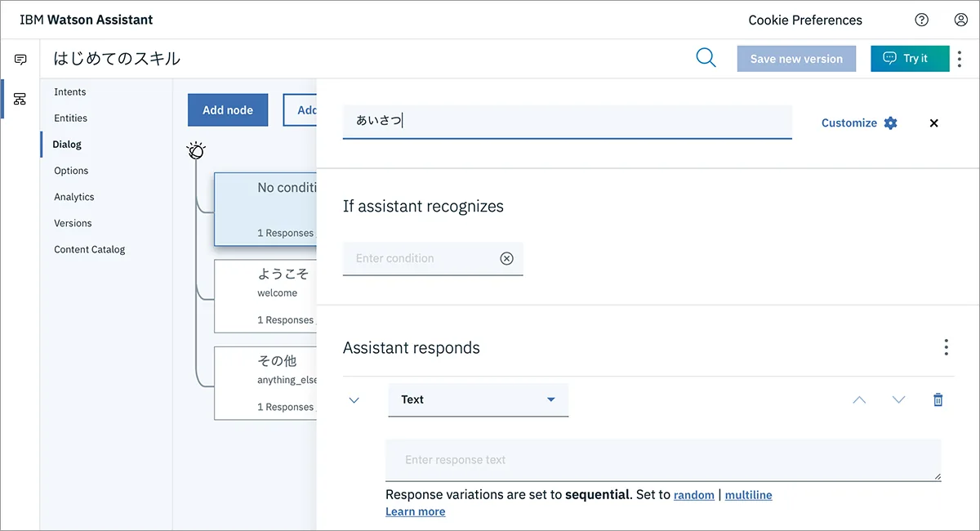Open Cookie Preferences
The width and height of the screenshot is (980, 531).
coord(805,20)
